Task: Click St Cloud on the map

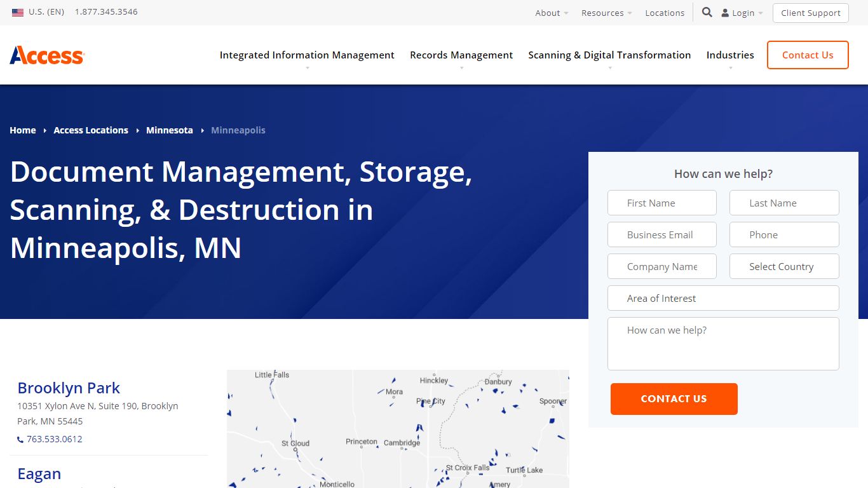Action: 295,444
